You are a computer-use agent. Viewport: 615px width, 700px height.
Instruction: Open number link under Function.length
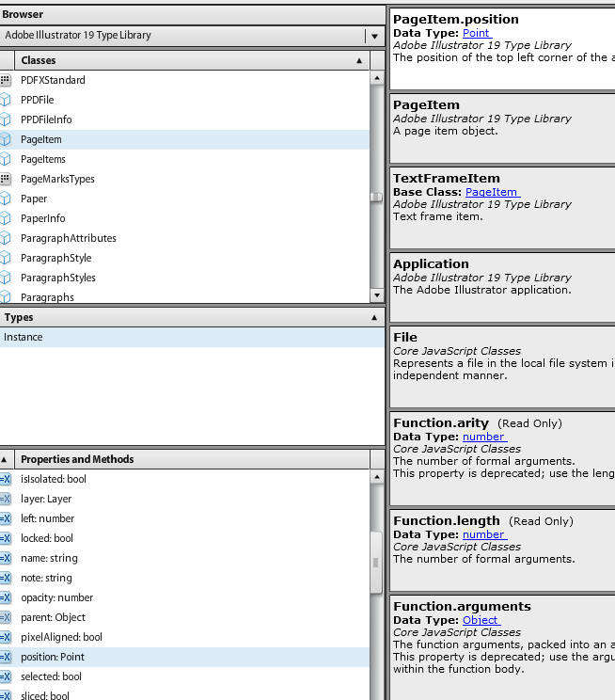484,534
